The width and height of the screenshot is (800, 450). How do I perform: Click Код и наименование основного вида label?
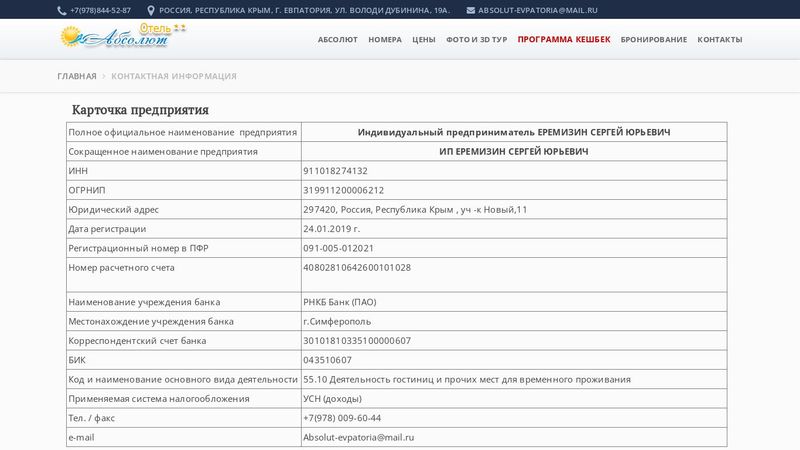[183, 380]
